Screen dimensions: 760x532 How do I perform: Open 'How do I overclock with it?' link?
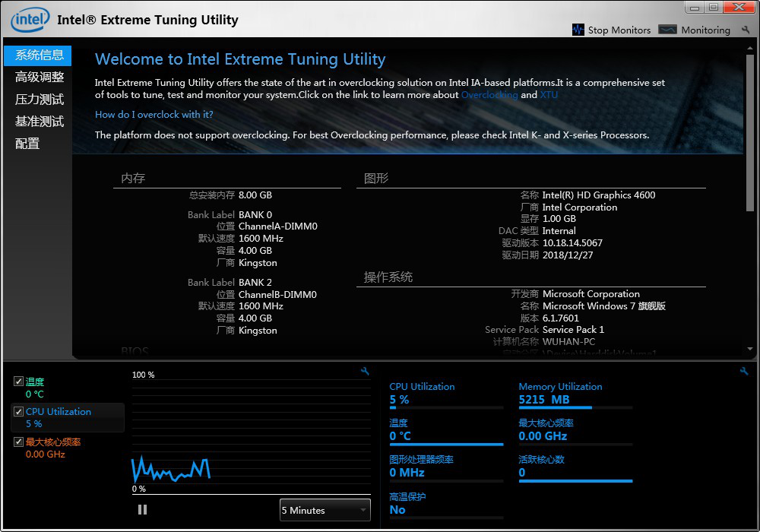154,115
